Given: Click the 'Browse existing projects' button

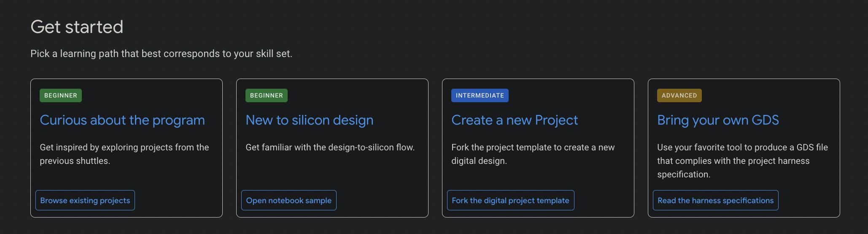Looking at the screenshot, I should click(85, 200).
